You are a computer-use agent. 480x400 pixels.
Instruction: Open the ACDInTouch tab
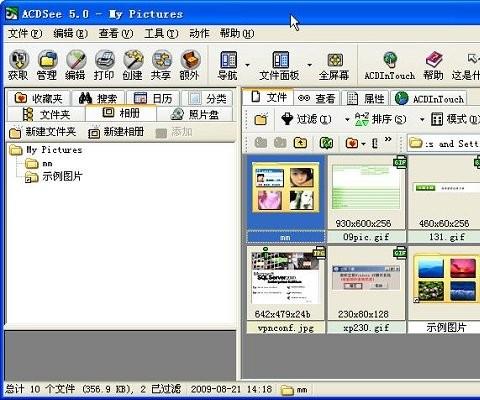[x=429, y=98]
